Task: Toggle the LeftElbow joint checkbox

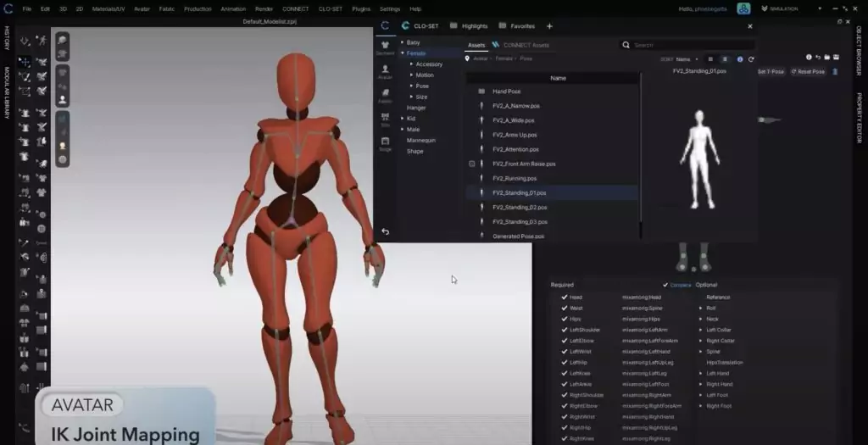Action: (x=564, y=341)
